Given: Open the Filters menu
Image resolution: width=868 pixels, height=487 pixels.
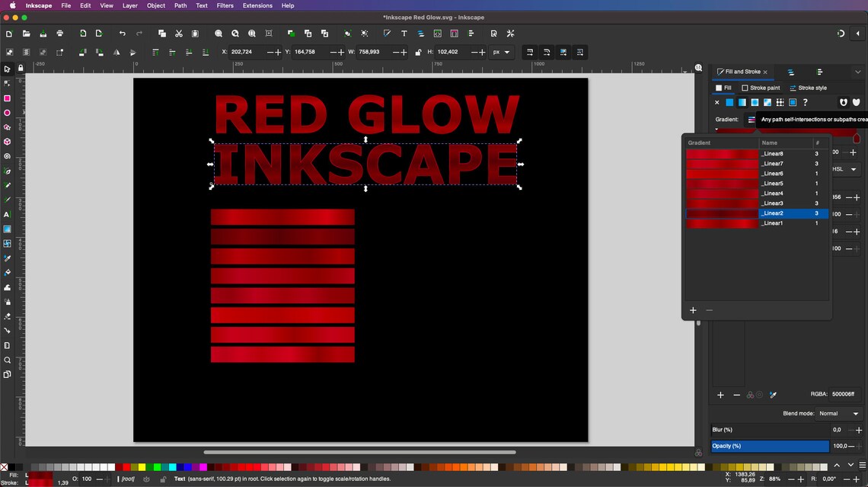Looking at the screenshot, I should point(225,5).
